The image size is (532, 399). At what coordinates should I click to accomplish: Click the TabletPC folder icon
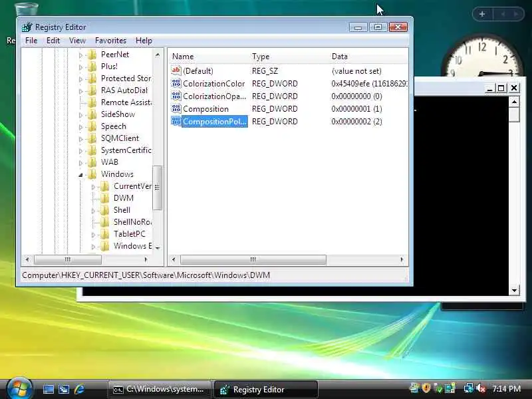(105, 234)
